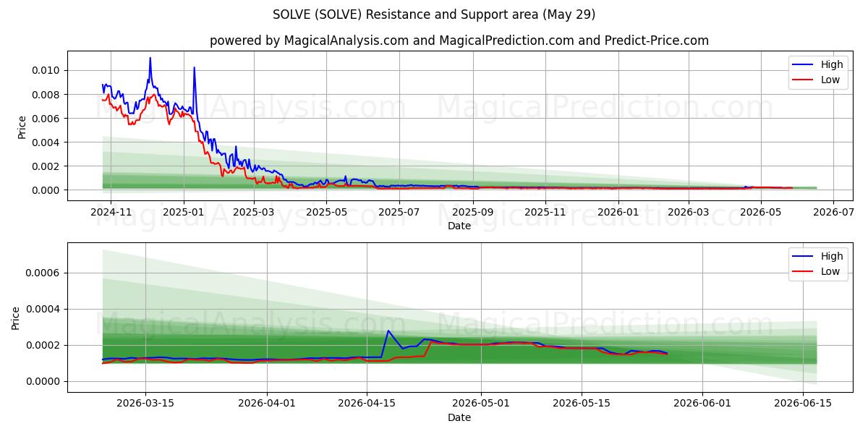Click the 2026-05 tick on upper chart
The image size is (868, 434).
pos(761,212)
